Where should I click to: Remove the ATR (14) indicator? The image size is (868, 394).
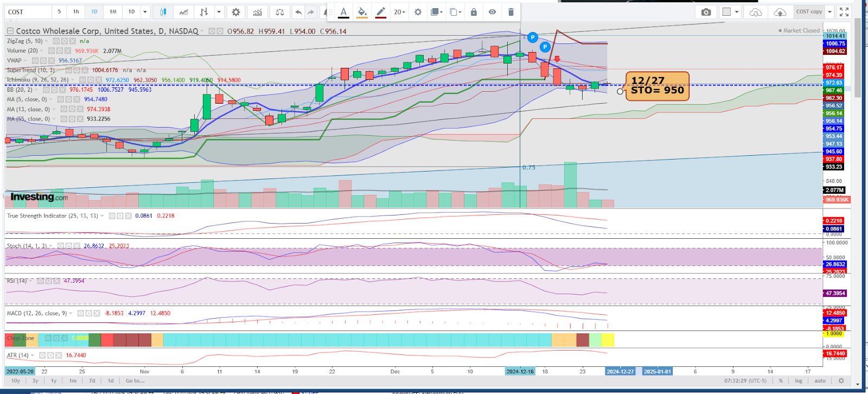(x=59, y=355)
